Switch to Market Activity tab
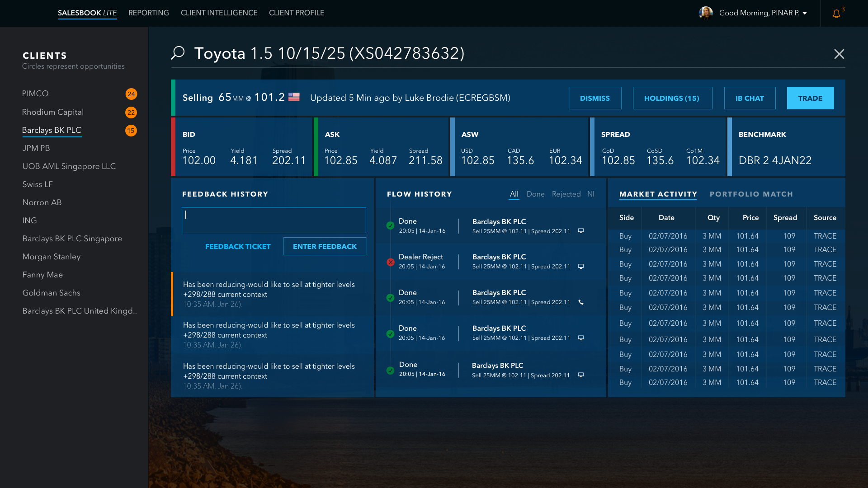The width and height of the screenshot is (868, 488). (658, 194)
